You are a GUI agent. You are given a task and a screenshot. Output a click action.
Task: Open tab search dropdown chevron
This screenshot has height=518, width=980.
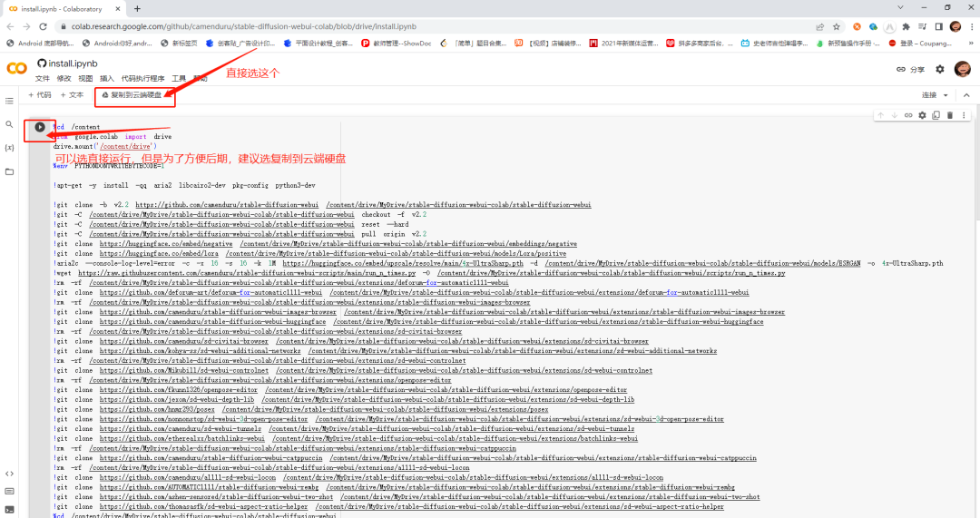click(900, 7)
